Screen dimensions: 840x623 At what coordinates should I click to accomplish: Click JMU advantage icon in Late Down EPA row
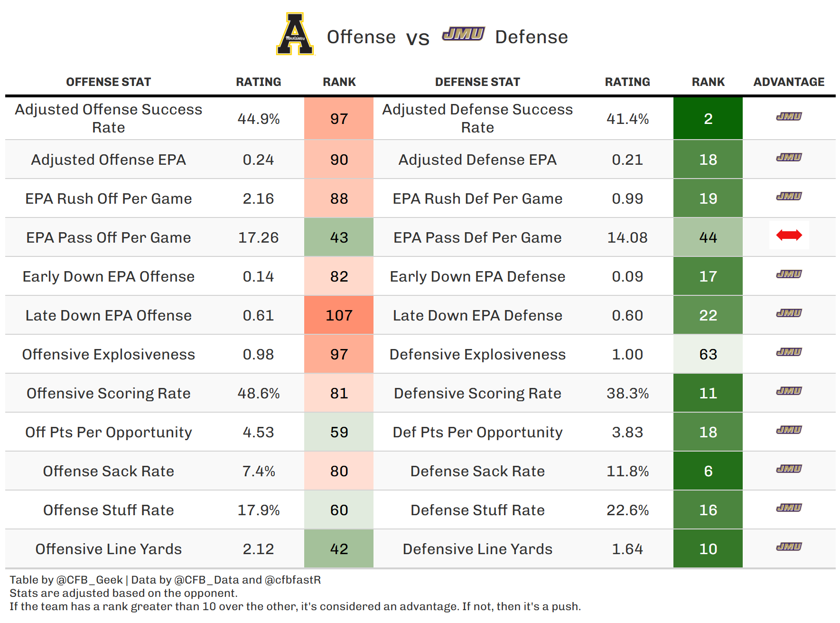pyautogui.click(x=789, y=313)
